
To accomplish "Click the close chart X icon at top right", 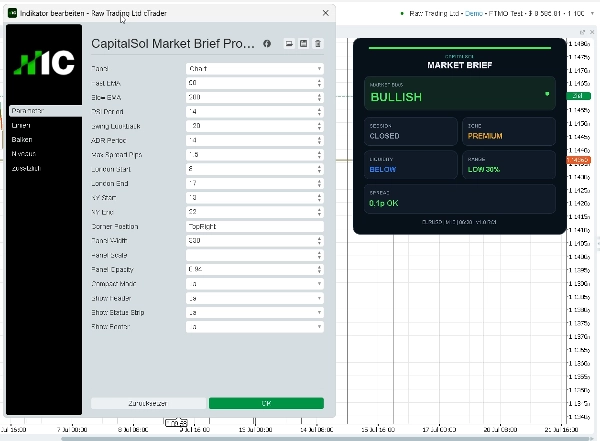I will [592, 32].
